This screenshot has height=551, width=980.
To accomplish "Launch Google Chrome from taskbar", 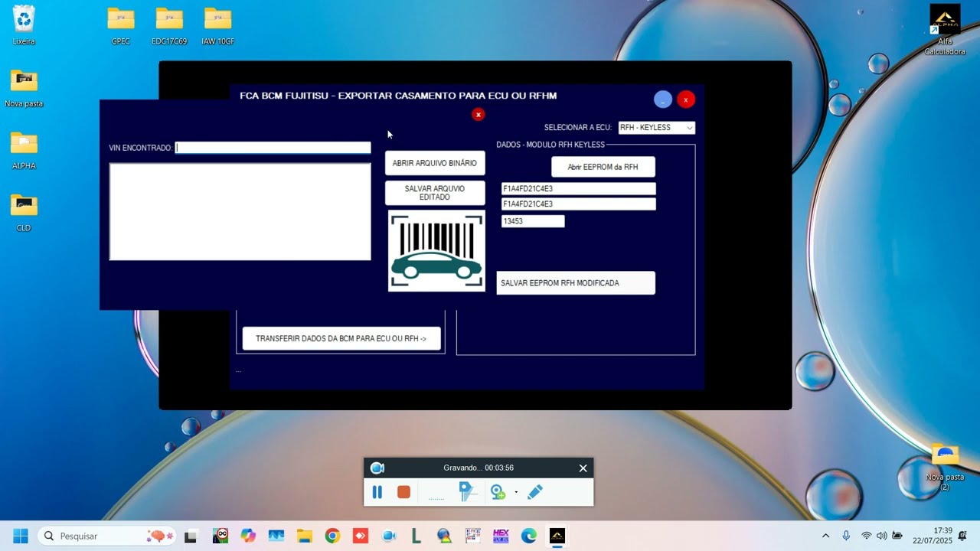I will (x=332, y=536).
